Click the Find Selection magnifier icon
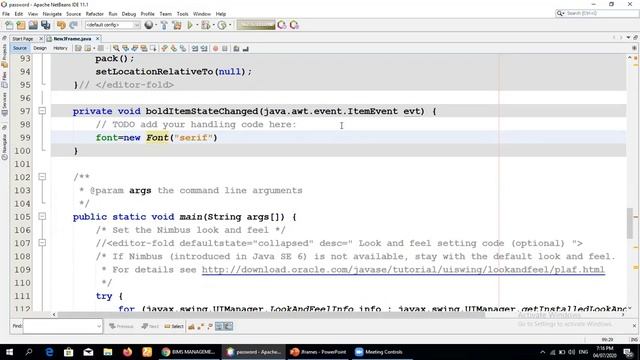The image size is (640, 360). pos(116,49)
